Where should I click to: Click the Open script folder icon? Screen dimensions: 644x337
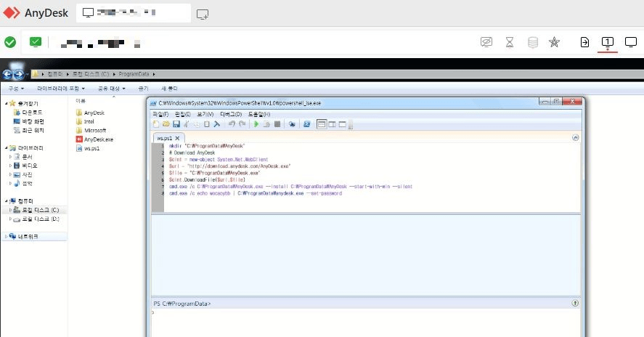click(166, 124)
